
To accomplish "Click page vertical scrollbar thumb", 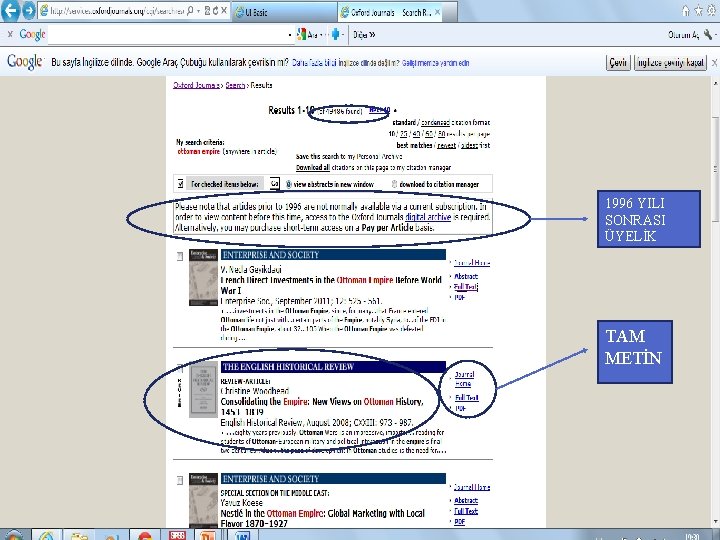I will click(x=715, y=169).
